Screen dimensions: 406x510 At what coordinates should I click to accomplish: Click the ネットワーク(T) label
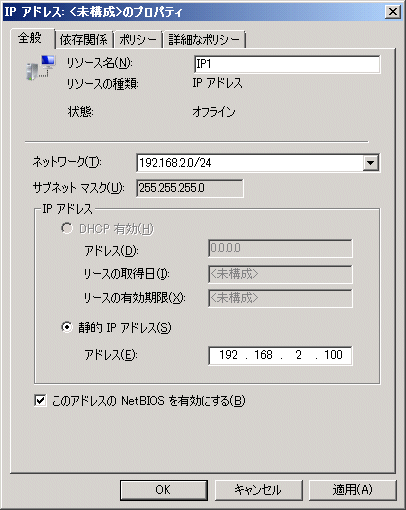click(x=67, y=162)
